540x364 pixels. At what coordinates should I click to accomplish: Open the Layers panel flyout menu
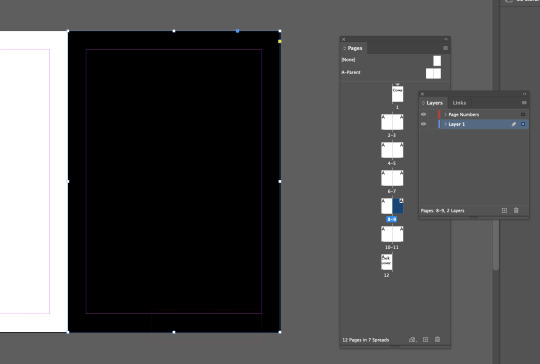pos(524,103)
